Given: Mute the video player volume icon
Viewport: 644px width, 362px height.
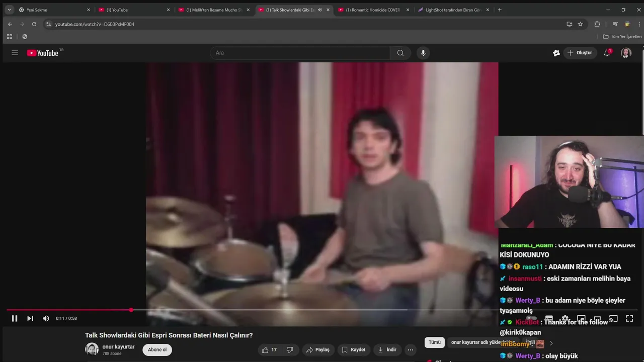Looking at the screenshot, I should (46, 318).
